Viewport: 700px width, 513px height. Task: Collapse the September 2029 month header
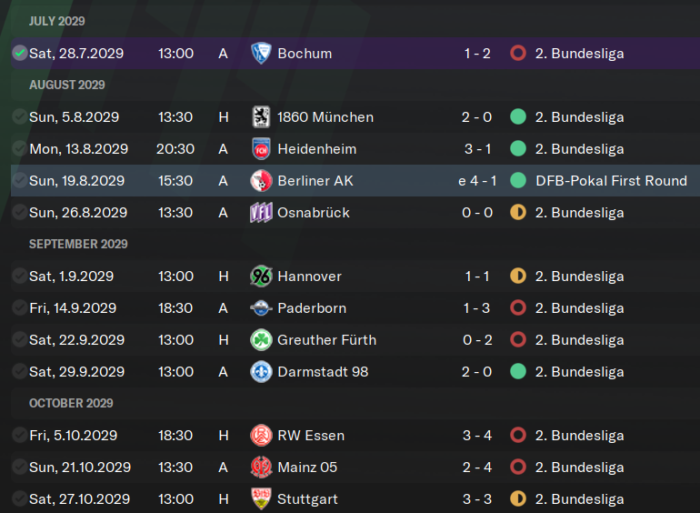click(79, 244)
